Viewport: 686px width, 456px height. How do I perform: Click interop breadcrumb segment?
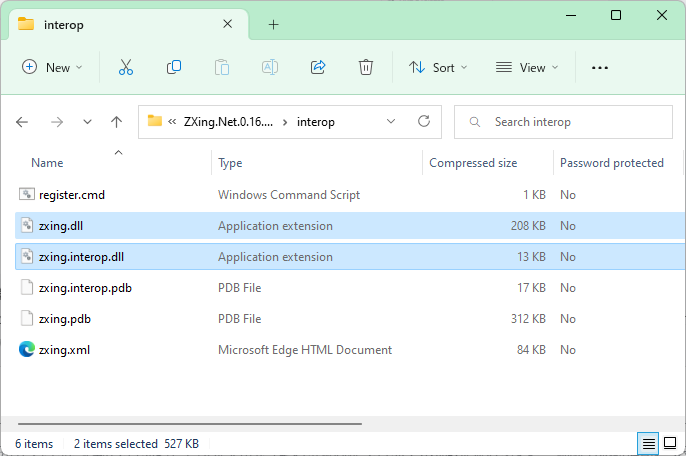click(x=315, y=122)
